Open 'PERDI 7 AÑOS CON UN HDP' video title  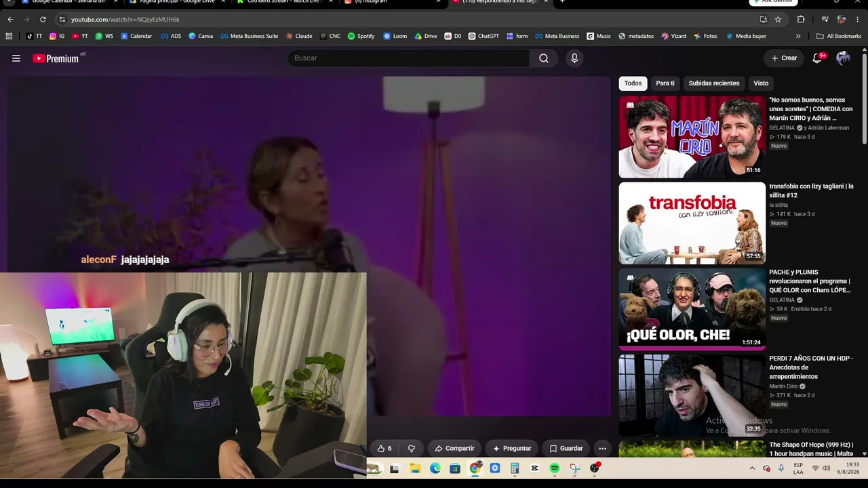pyautogui.click(x=811, y=367)
